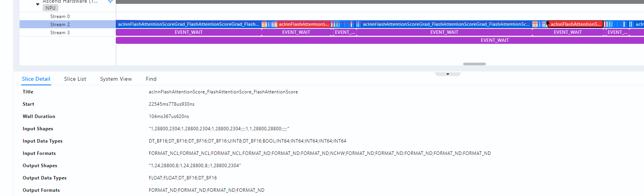Click the second aclnnFlashAttentionScoreGrad slice ending in FlashAttentionSc...
Image resolution: width=644 pixels, height=196 pixels.
click(x=446, y=24)
